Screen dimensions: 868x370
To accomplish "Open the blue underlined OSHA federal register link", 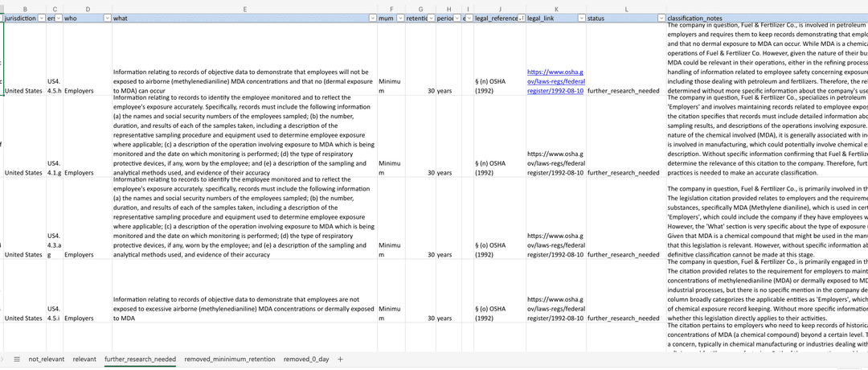I will [x=555, y=81].
